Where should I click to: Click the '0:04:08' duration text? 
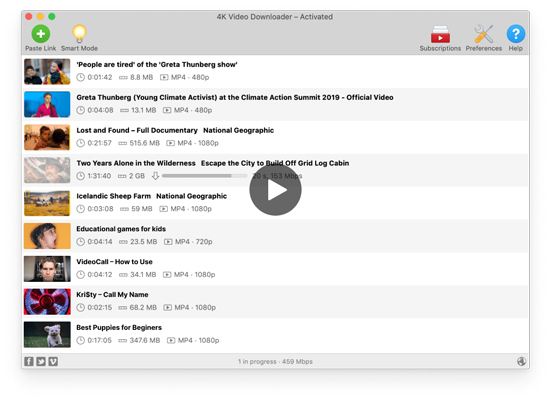(x=100, y=110)
